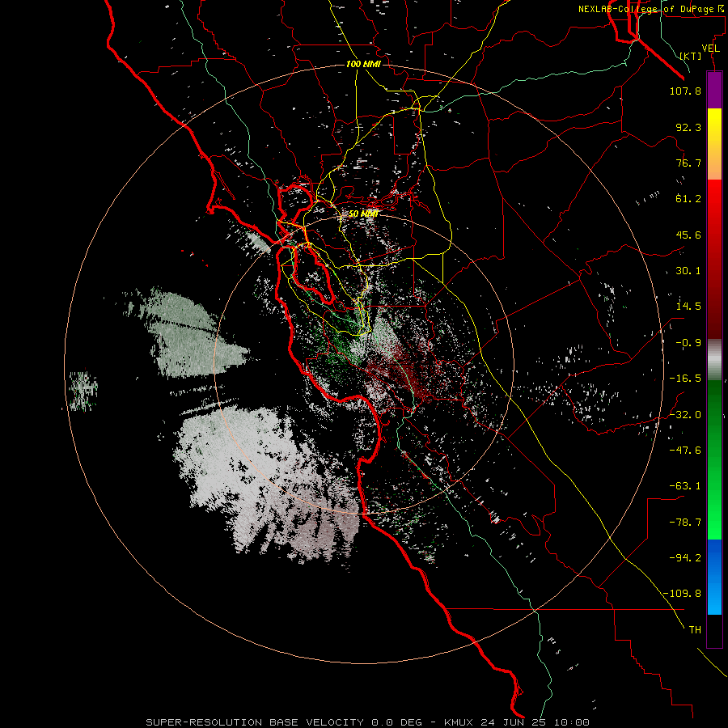Click the 100 NMI range ring label
Viewport: 728px width, 728px height.
[x=363, y=64]
